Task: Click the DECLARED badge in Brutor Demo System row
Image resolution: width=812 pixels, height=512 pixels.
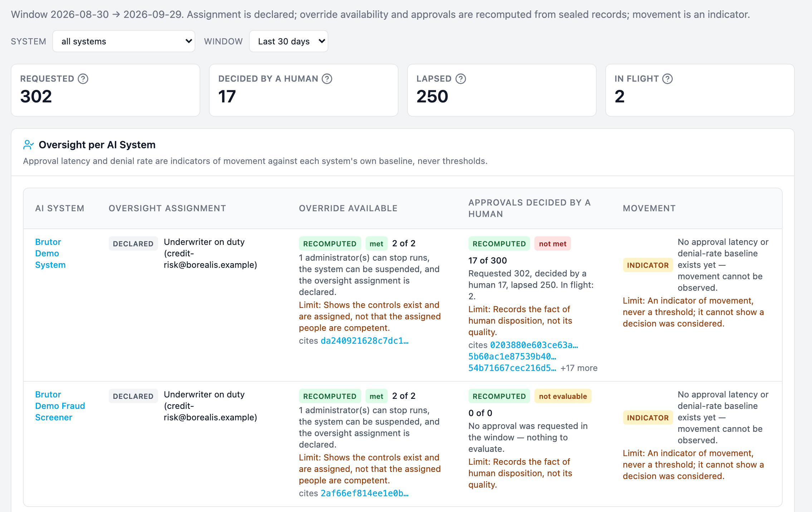Action: point(133,244)
